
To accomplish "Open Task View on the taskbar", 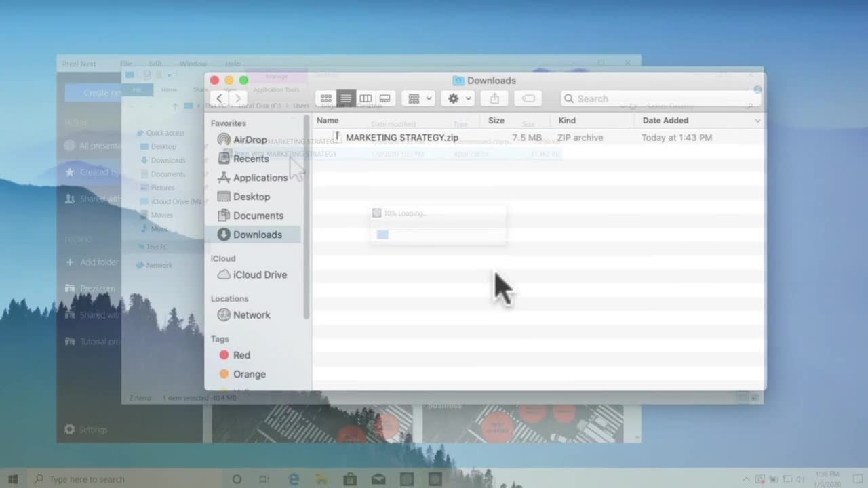I will pyautogui.click(x=264, y=479).
